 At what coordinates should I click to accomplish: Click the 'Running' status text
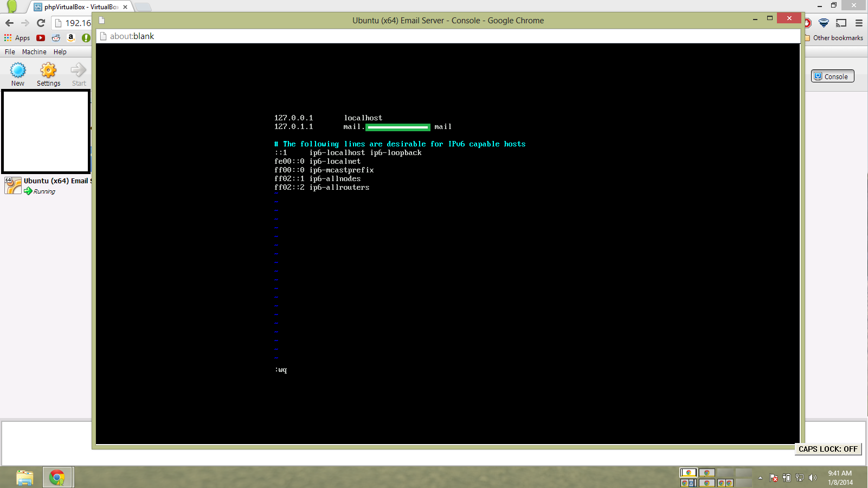coord(44,191)
